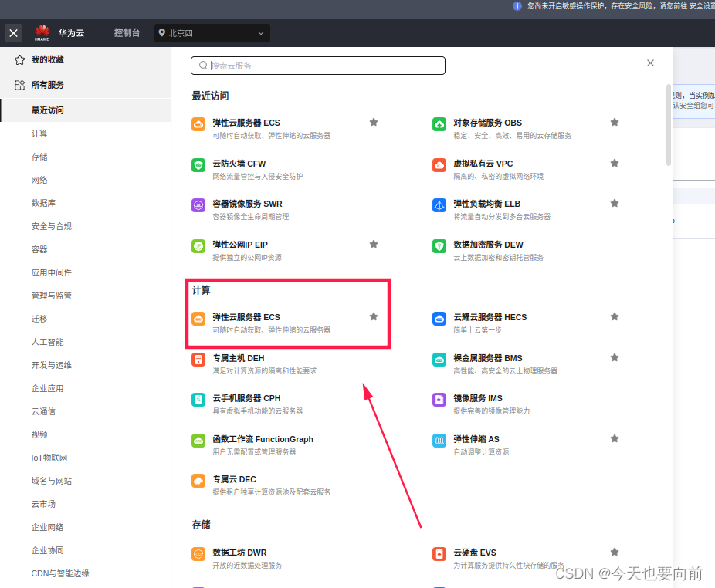The image size is (715, 588).
Task: Click the green OBS object storage icon
Action: coord(439,124)
